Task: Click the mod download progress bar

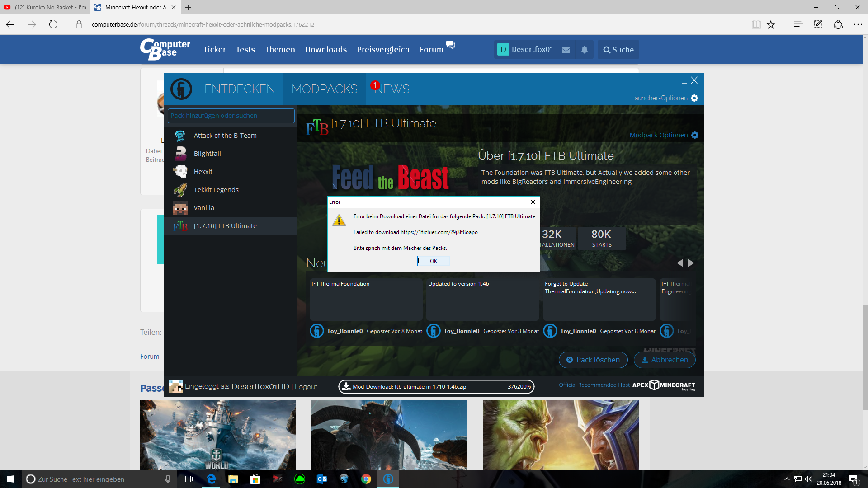Action: 436,387
